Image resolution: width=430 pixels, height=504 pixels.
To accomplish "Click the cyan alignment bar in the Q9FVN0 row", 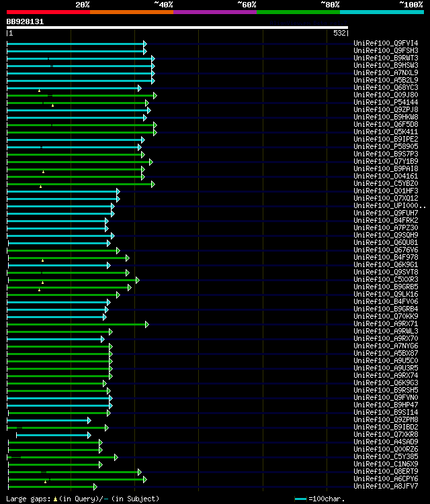I will pyautogui.click(x=60, y=399).
